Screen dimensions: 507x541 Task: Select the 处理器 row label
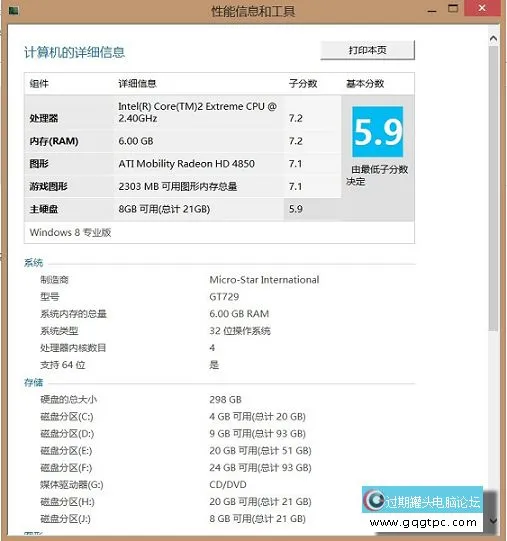coord(44,118)
